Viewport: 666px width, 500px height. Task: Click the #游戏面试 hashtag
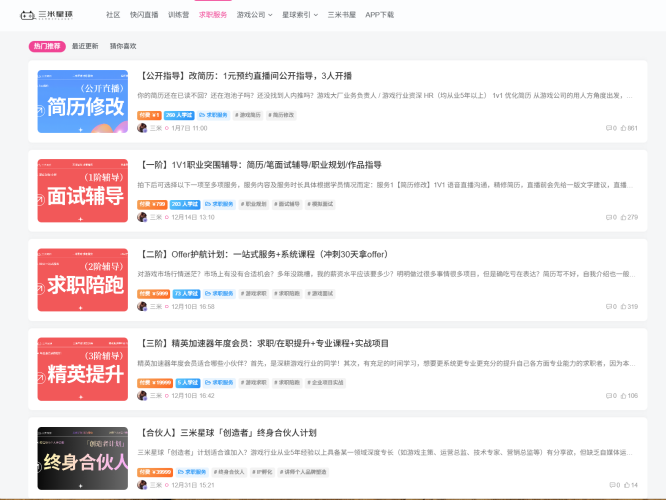tap(320, 294)
